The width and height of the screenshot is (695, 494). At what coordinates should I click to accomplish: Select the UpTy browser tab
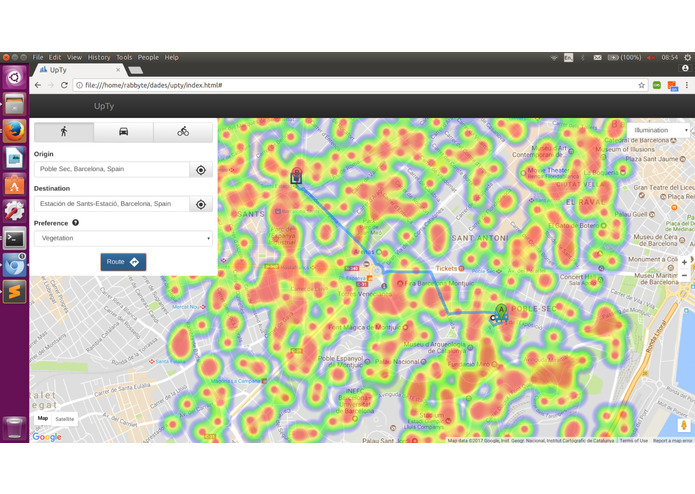pyautogui.click(x=78, y=70)
